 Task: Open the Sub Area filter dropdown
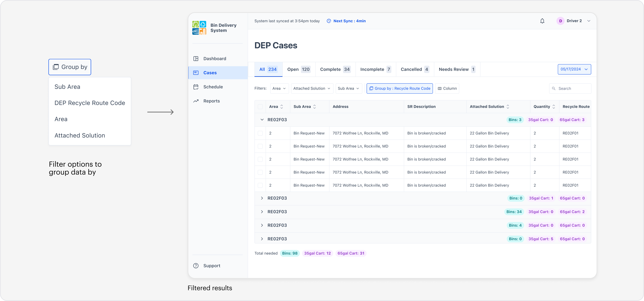349,88
